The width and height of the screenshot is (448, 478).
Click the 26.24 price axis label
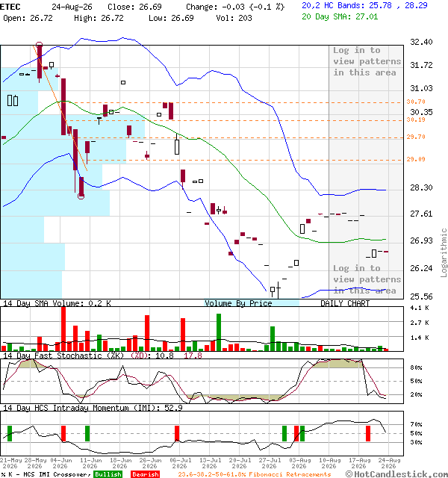(x=421, y=268)
